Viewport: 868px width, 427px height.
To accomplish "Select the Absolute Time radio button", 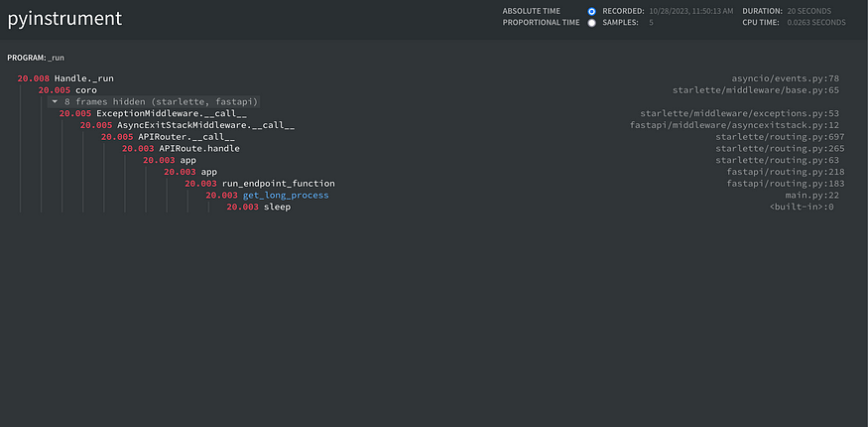I will click(592, 11).
